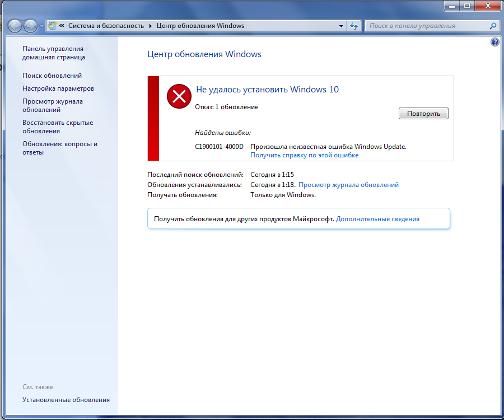The image size is (504, 420).
Task: Maximize the Windows Update window
Action: click(x=466, y=6)
